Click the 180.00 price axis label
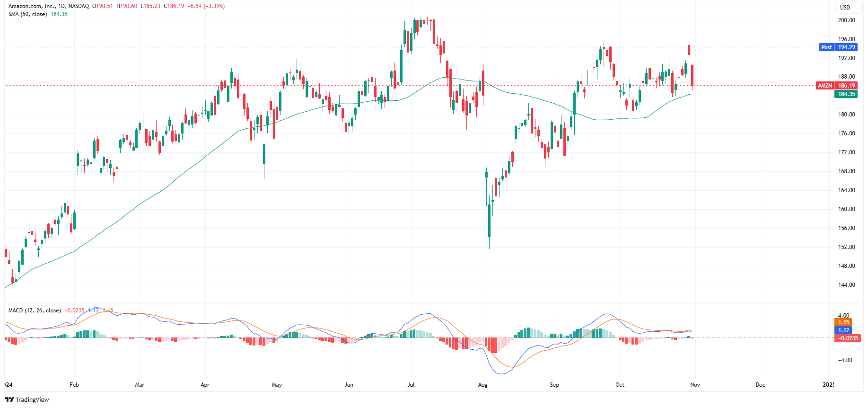The width and height of the screenshot is (868, 408). pos(846,115)
